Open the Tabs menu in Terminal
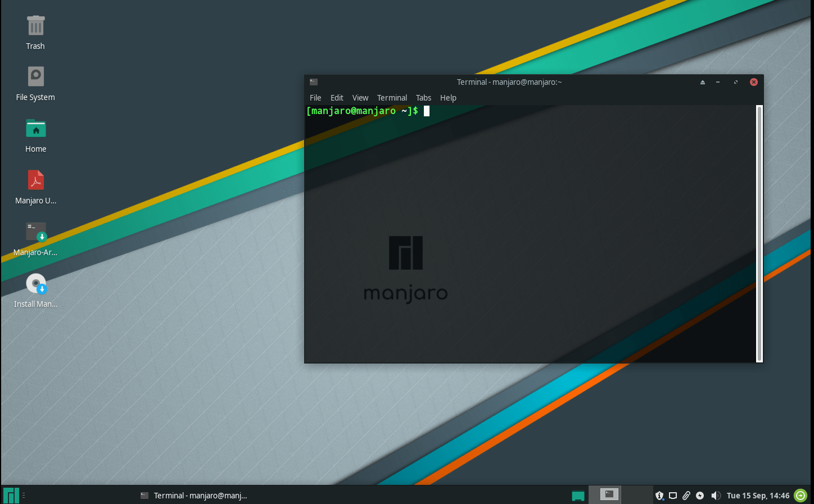The image size is (814, 504). click(423, 98)
